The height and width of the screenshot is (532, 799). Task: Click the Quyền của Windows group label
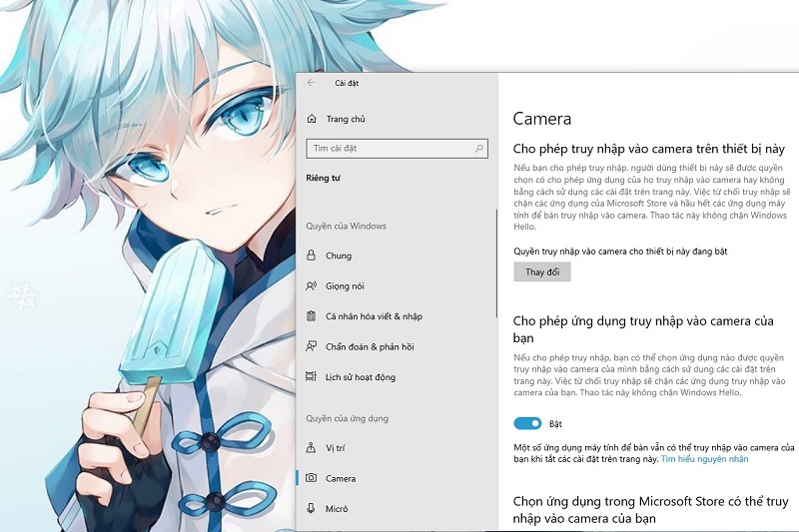[346, 226]
